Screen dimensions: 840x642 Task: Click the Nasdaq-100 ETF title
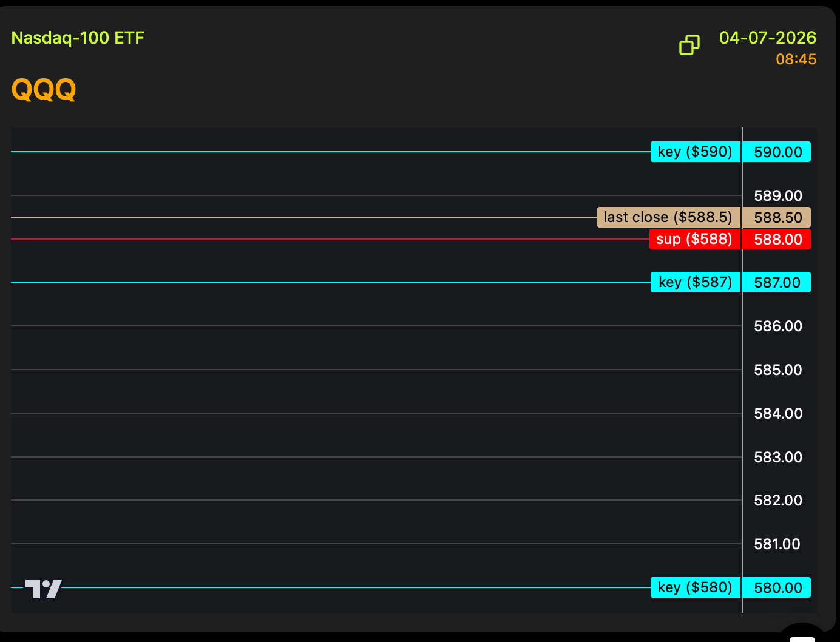click(78, 38)
